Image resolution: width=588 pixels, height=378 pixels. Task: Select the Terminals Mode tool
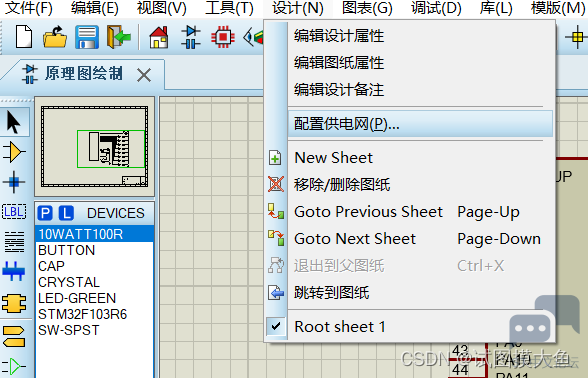click(x=14, y=336)
